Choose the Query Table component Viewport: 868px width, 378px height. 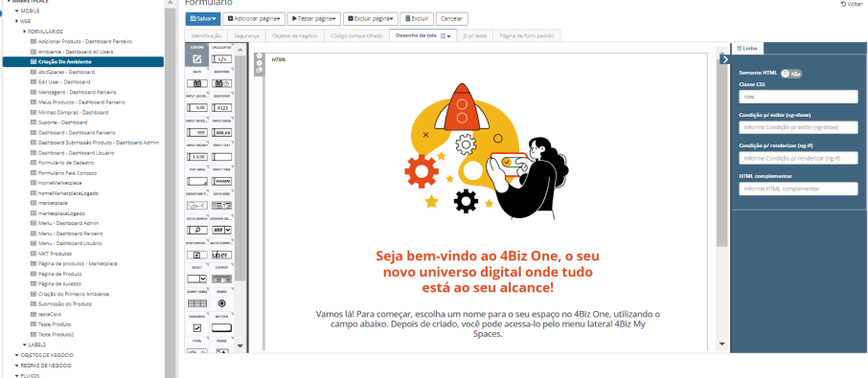pyautogui.click(x=197, y=299)
